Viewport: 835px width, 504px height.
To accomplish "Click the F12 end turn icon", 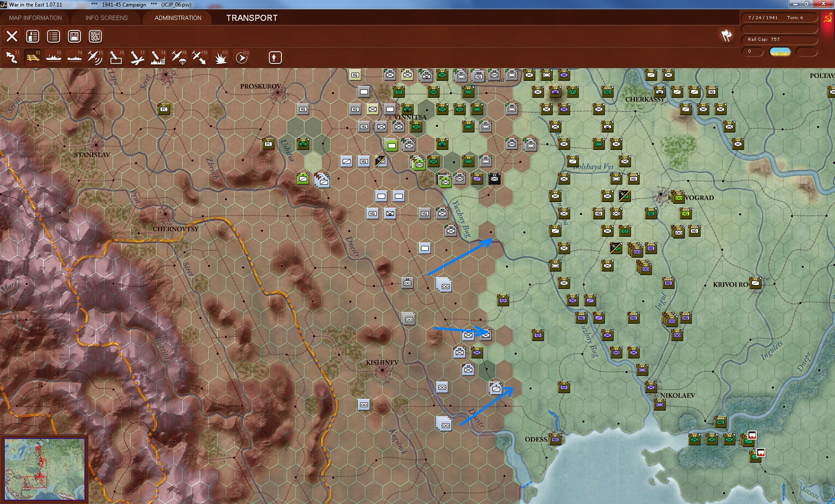I will (x=242, y=57).
